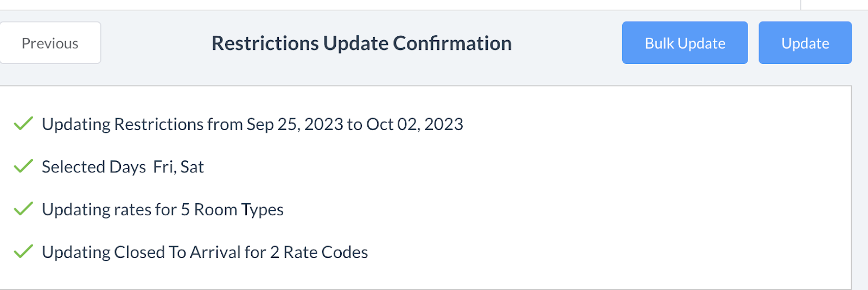868x290 pixels.
Task: Click the Fri, Sat days value
Action: [178, 167]
